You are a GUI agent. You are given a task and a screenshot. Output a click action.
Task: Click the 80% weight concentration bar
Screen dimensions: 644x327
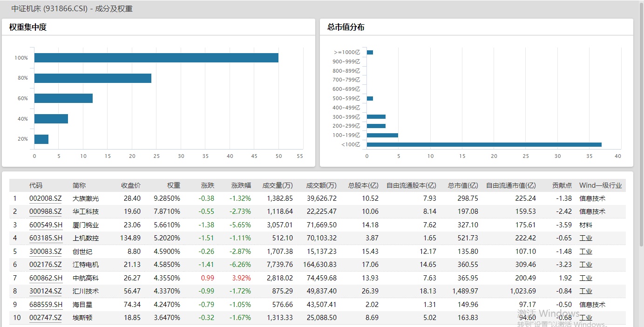pyautogui.click(x=93, y=78)
